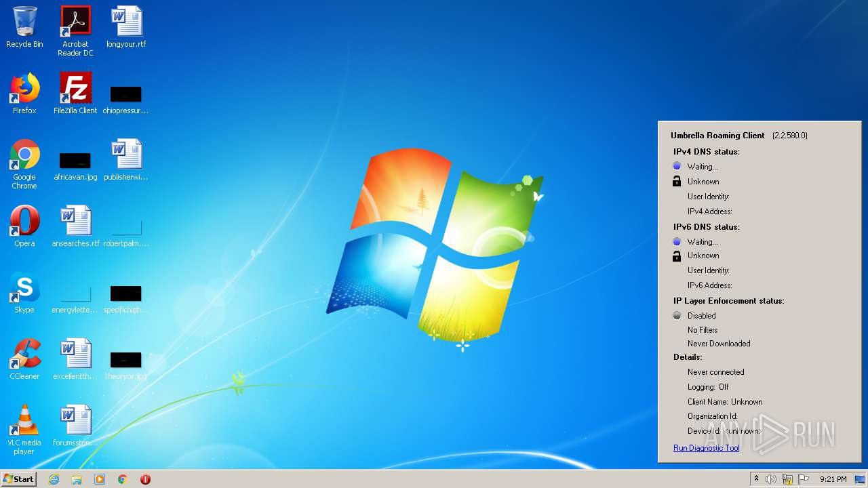Click the 9:21 PM taskbar clock
This screenshot has width=868, height=488.
tap(833, 479)
